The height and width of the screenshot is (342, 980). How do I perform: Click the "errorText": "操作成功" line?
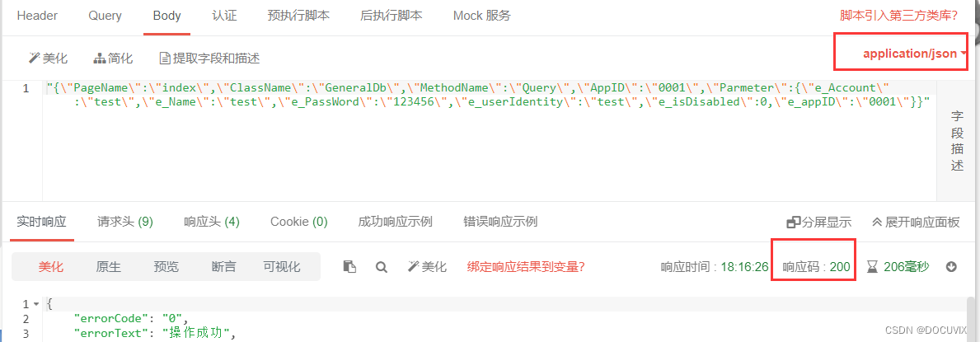[154, 333]
